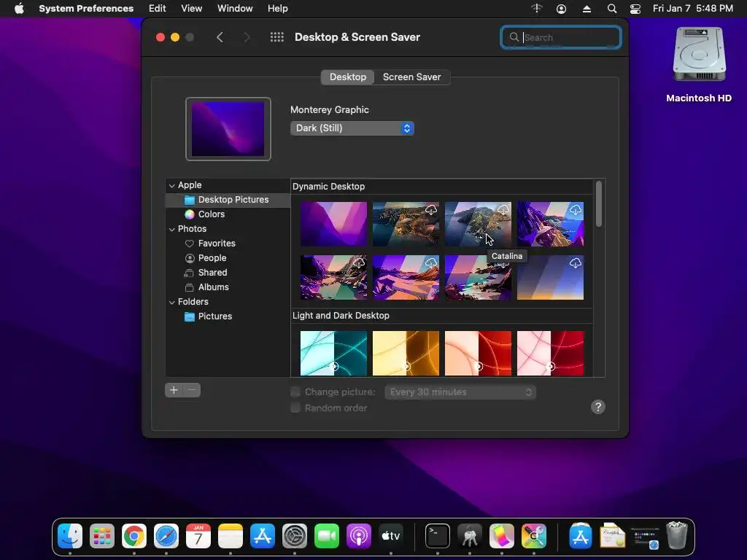Click the date and time in menu bar
This screenshot has width=747, height=560.
point(693,9)
